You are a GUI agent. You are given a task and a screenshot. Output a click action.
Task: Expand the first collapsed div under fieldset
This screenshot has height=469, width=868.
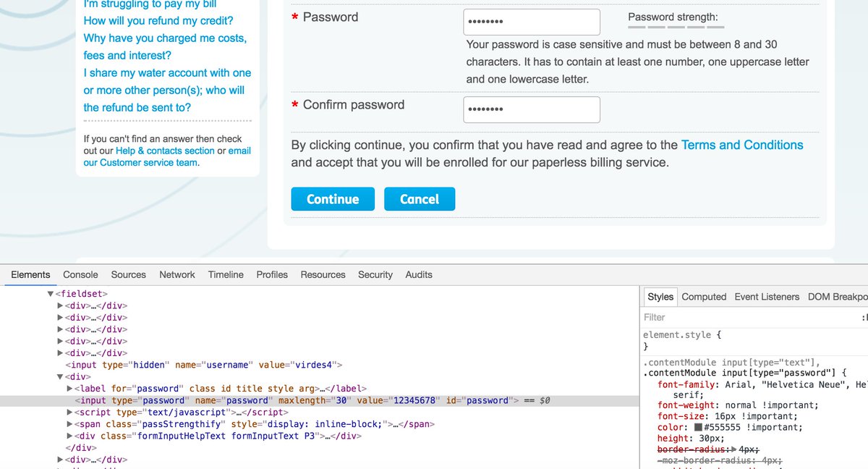[61, 305]
